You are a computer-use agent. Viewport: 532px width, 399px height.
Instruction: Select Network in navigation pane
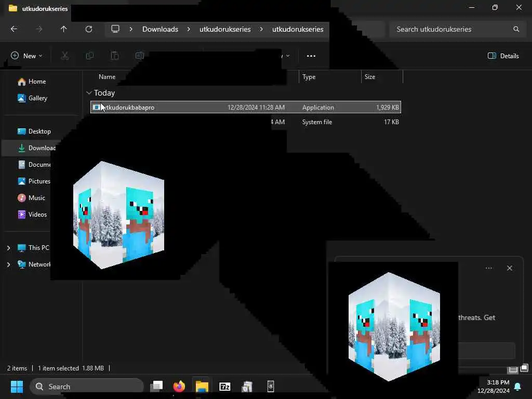tap(34, 264)
